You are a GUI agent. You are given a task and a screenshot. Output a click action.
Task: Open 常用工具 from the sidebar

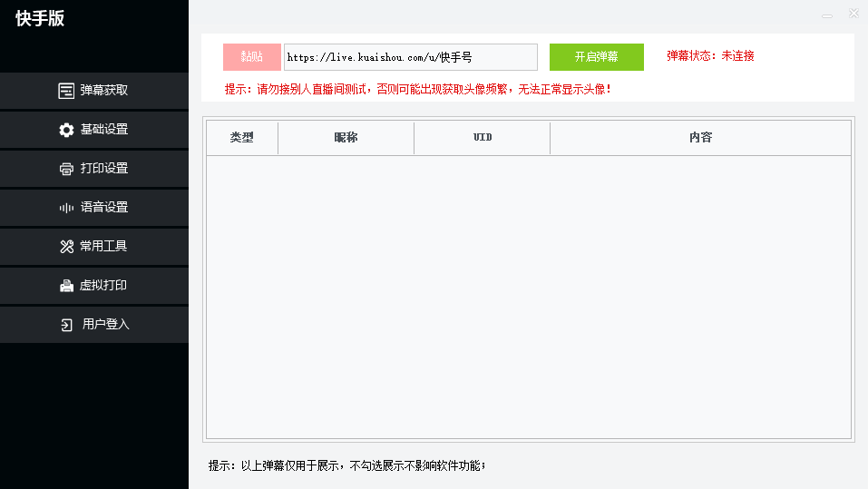point(94,247)
